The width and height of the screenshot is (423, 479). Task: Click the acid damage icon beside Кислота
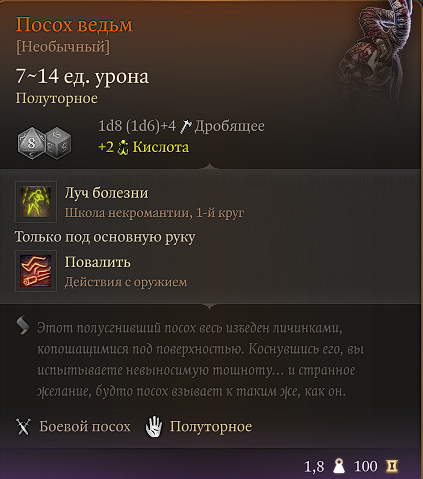click(x=124, y=147)
